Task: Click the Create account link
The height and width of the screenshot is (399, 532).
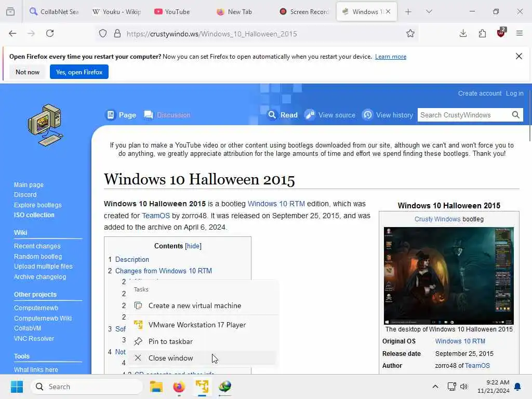Action: point(480,94)
